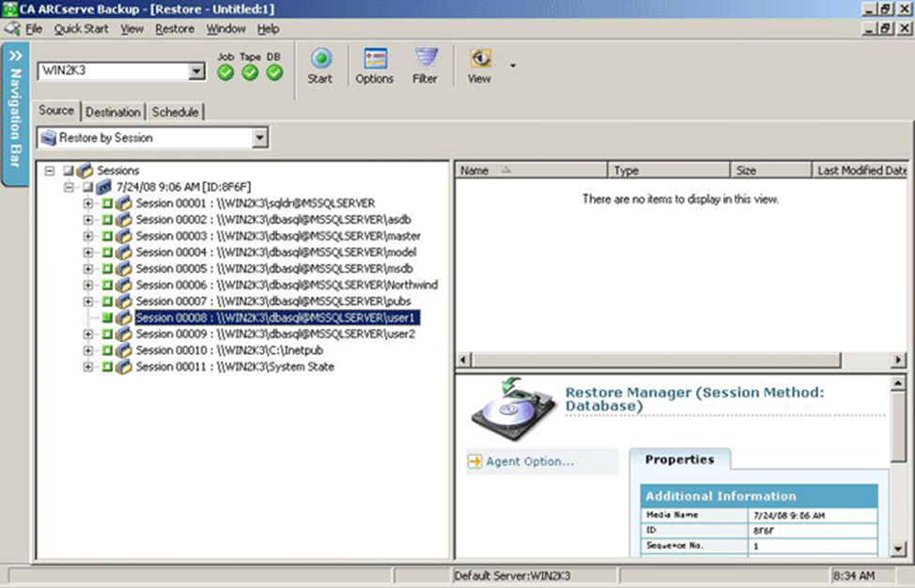Expand the Session 00001 sqldr node
Screen dimensions: 915x588
(x=88, y=204)
